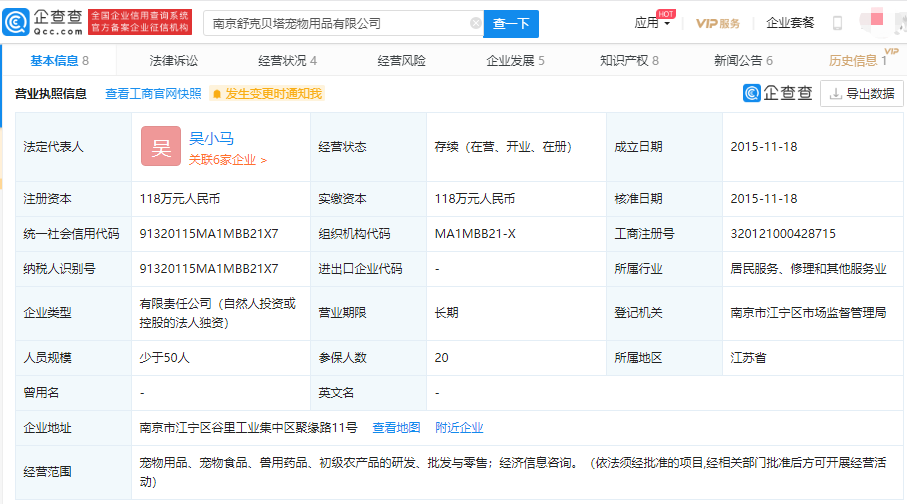Click the bell icon for change notification
Image resolution: width=907 pixels, height=504 pixels.
pyautogui.click(x=217, y=94)
